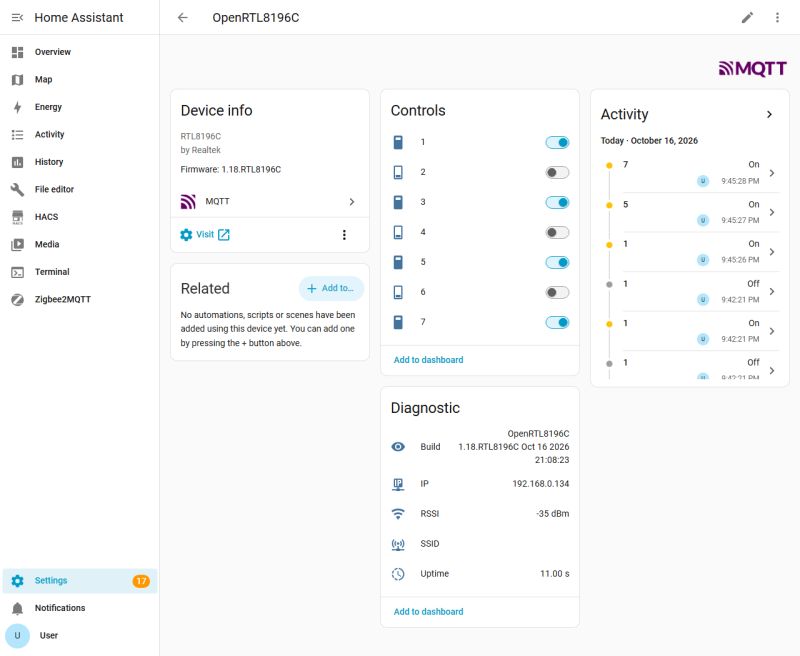The image size is (800, 656).
Task: Open device info three-dot menu
Action: coord(344,235)
